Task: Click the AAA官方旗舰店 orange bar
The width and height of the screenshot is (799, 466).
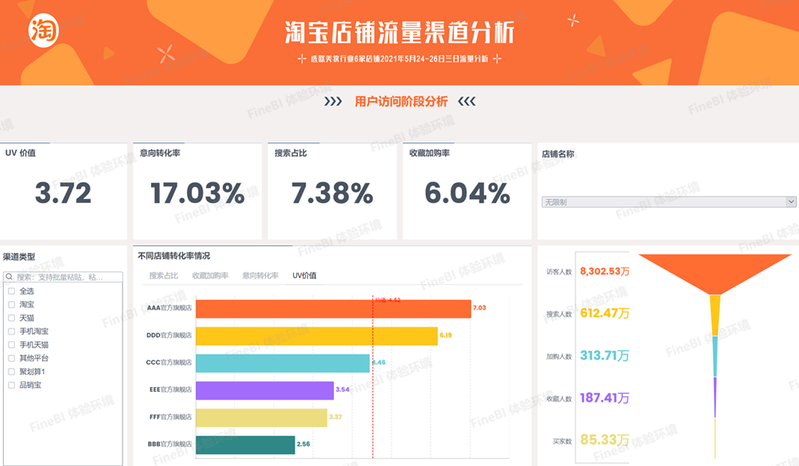Action: 333,309
